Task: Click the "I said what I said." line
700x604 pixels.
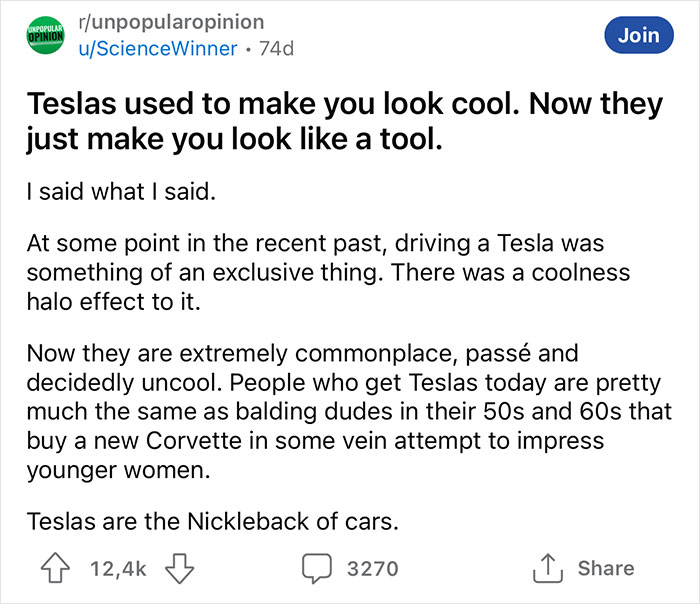Action: click(120, 192)
